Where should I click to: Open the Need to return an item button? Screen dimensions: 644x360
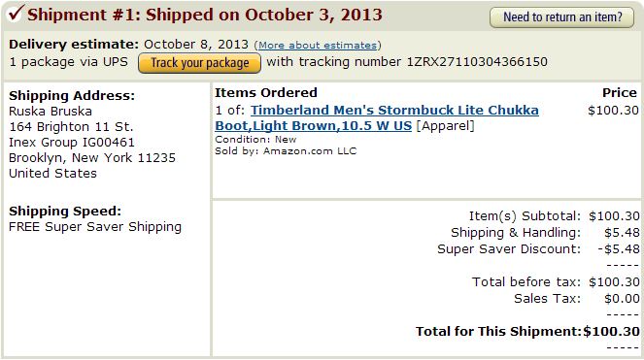point(561,17)
